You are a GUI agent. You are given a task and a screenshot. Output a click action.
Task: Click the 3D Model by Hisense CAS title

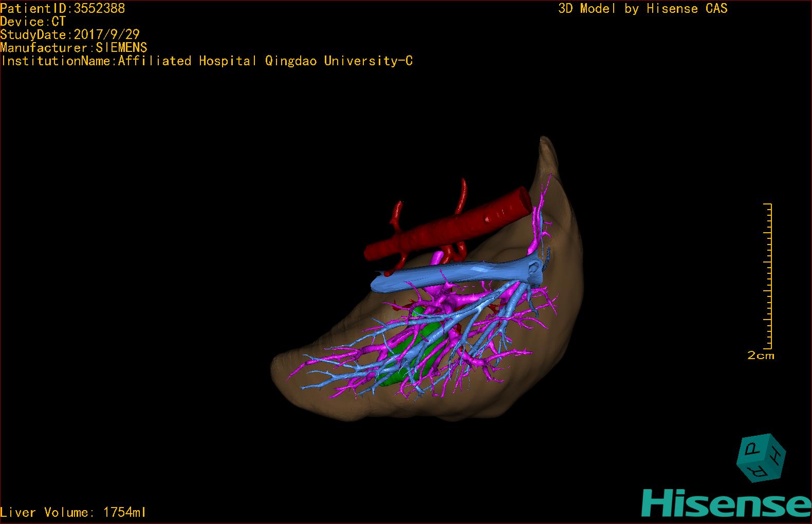click(x=642, y=8)
